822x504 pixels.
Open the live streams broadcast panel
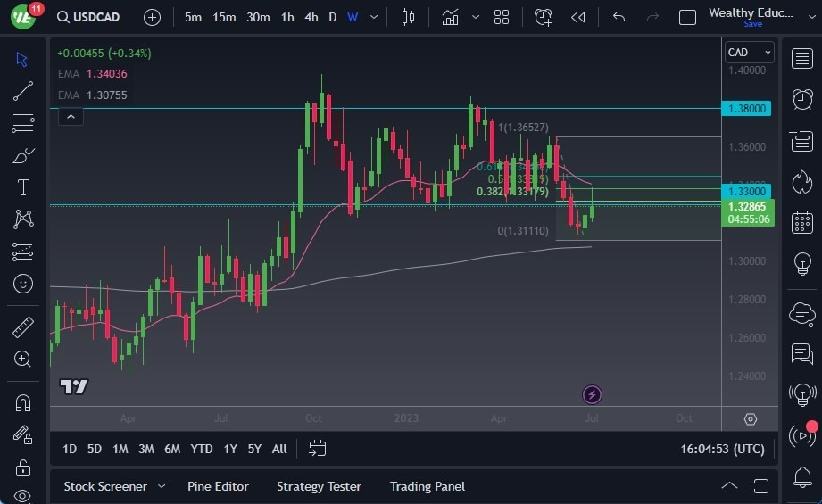[x=802, y=435]
